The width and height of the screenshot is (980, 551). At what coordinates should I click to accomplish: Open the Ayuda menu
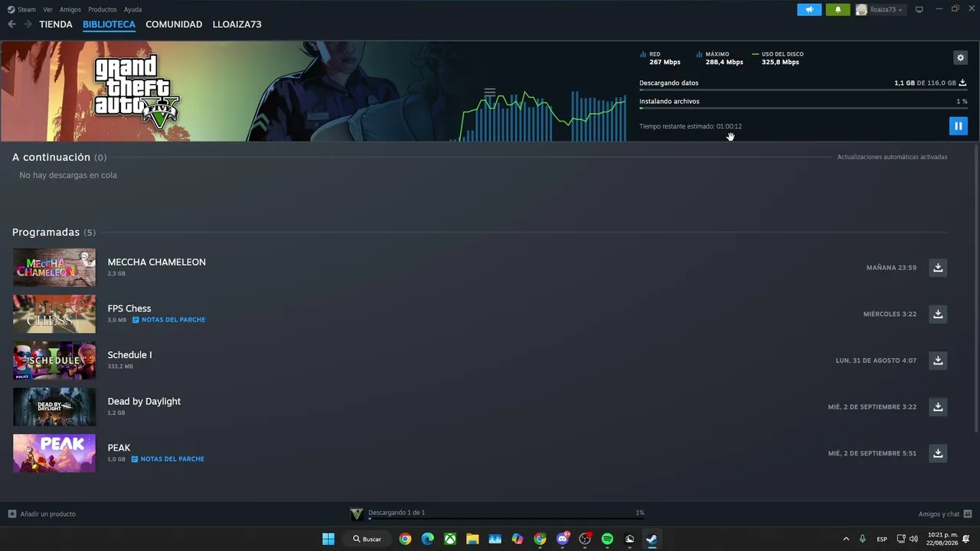click(132, 9)
